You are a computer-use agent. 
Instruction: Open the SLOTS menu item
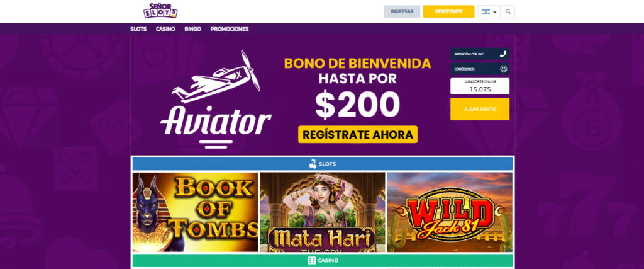point(138,29)
